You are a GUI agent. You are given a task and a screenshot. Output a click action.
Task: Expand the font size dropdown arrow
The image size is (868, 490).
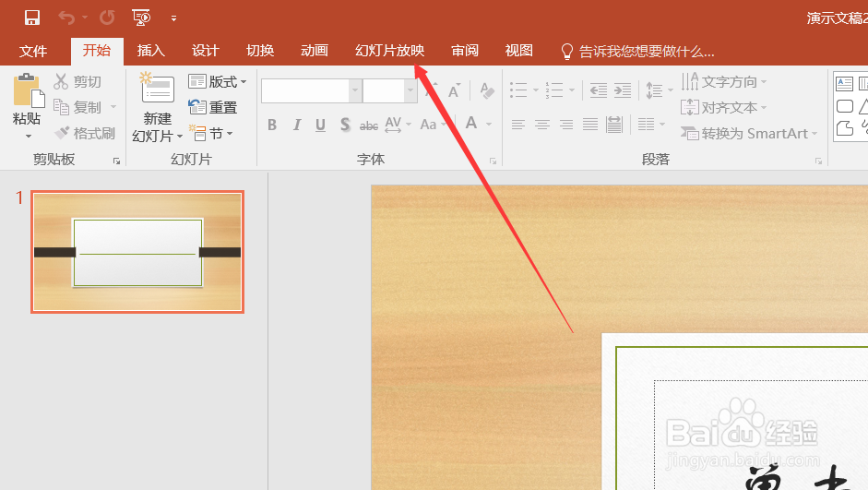click(x=410, y=90)
